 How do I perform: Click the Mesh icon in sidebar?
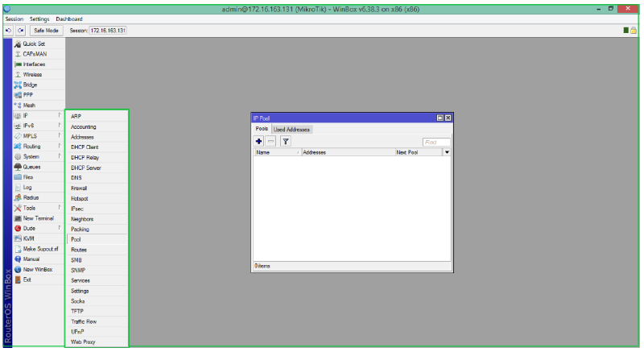(18, 106)
